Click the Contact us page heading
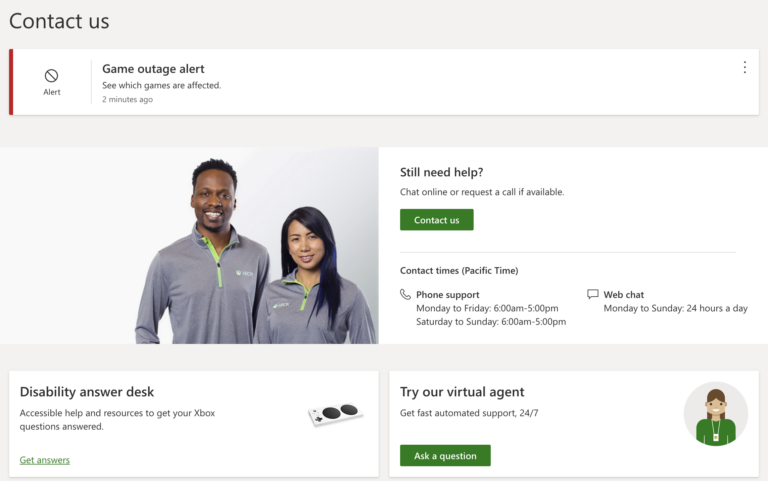Viewport: 768px width, 481px height. [x=59, y=21]
